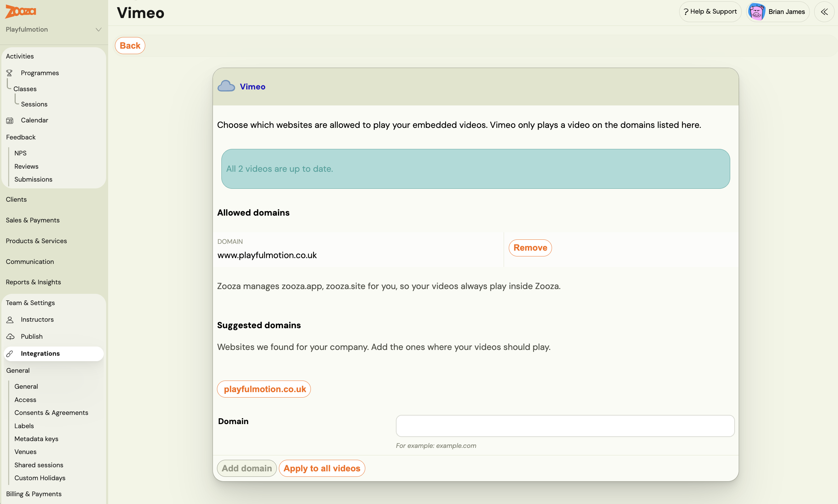This screenshot has width=838, height=504.
Task: Open NPS feedback page
Action: [20, 153]
